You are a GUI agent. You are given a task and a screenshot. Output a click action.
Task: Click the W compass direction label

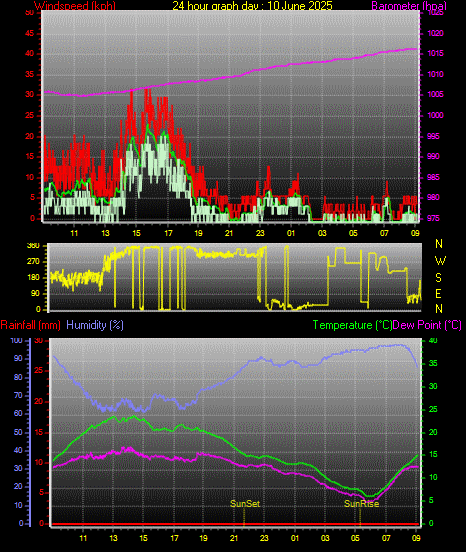(x=440, y=261)
